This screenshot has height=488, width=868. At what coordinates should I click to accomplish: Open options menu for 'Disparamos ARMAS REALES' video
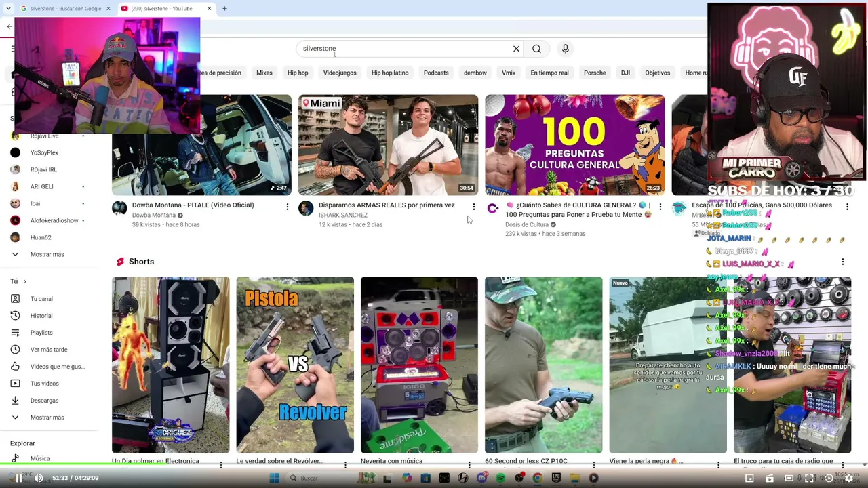474,207
